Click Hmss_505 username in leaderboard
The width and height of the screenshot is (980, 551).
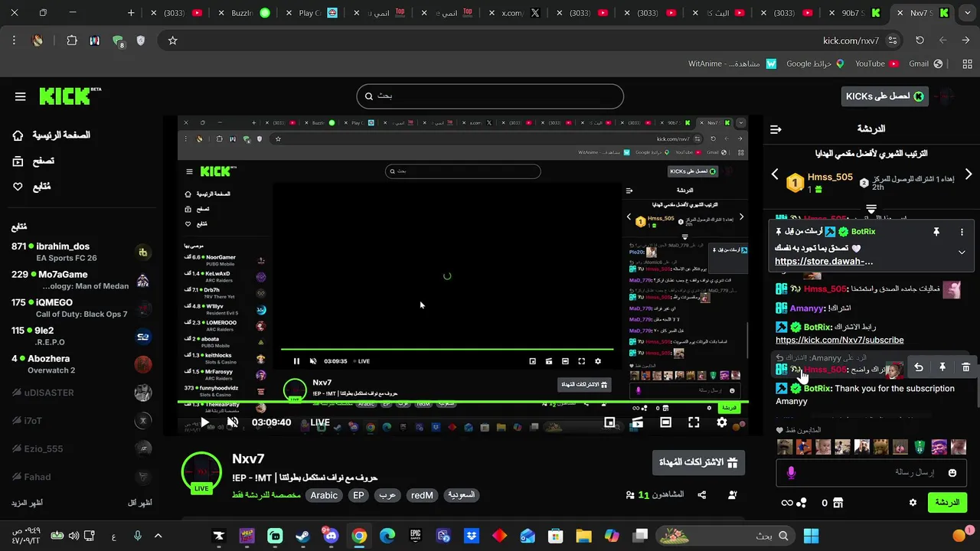(830, 177)
